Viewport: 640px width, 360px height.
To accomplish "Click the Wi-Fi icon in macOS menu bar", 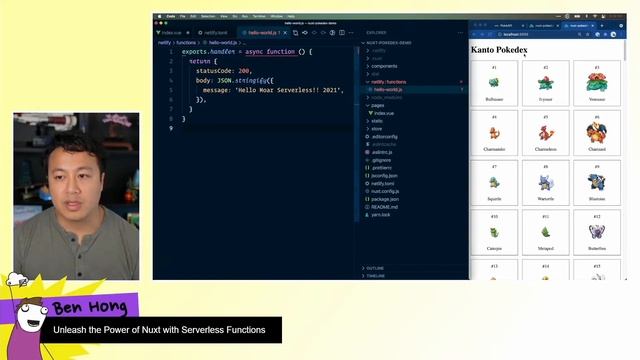I will [x=595, y=16].
